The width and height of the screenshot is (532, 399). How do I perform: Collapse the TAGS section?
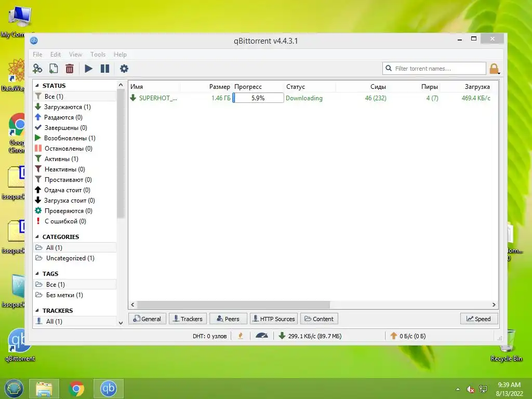tap(37, 273)
